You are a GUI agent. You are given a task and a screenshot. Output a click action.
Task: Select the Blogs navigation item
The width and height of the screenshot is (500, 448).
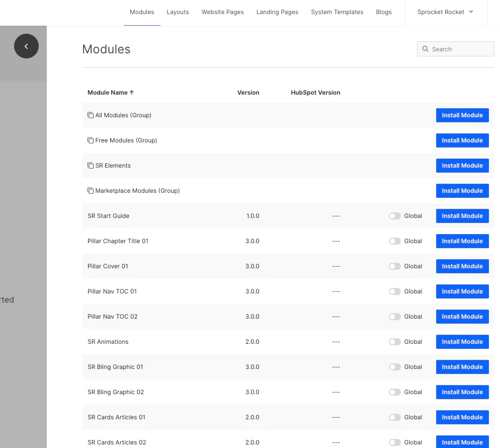[x=384, y=12]
